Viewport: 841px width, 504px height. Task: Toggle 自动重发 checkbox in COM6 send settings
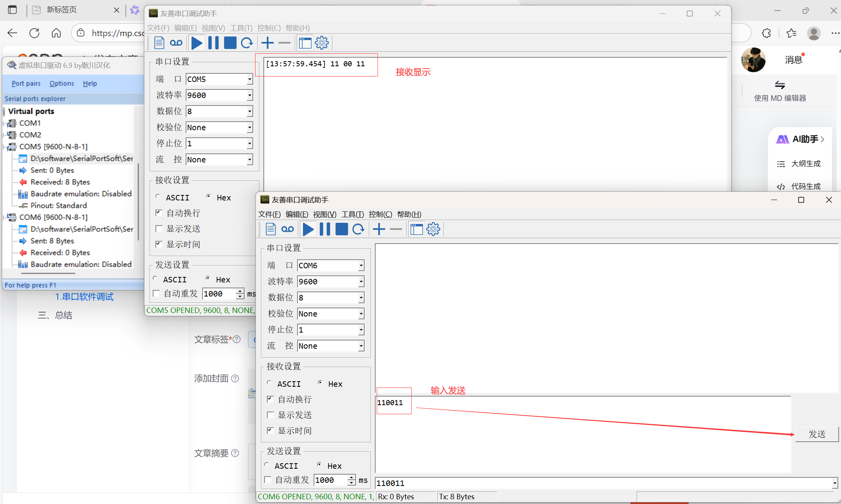pyautogui.click(x=268, y=480)
